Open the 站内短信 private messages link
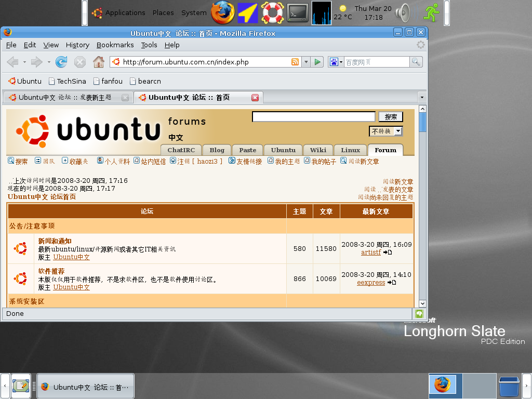This screenshot has height=399, width=532. pos(150,162)
